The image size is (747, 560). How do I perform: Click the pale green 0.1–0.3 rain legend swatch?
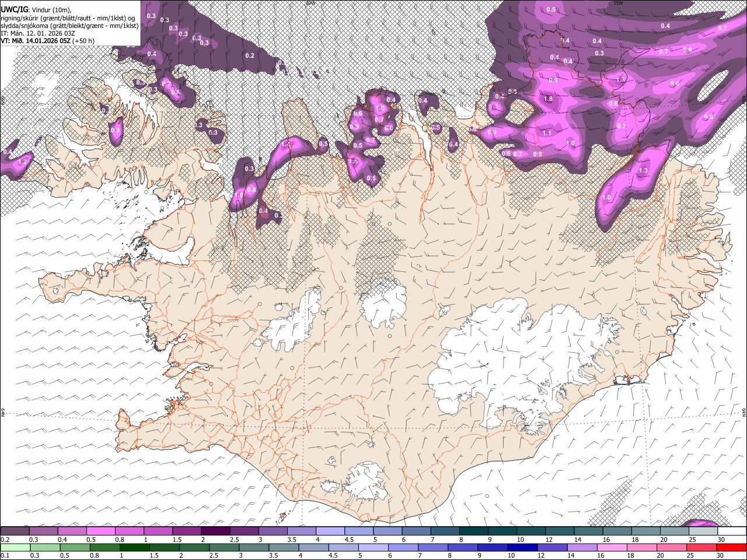[x=15, y=547]
